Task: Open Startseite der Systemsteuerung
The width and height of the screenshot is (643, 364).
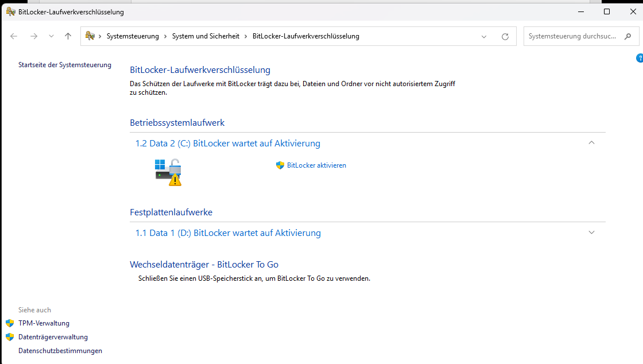Action: coord(65,65)
